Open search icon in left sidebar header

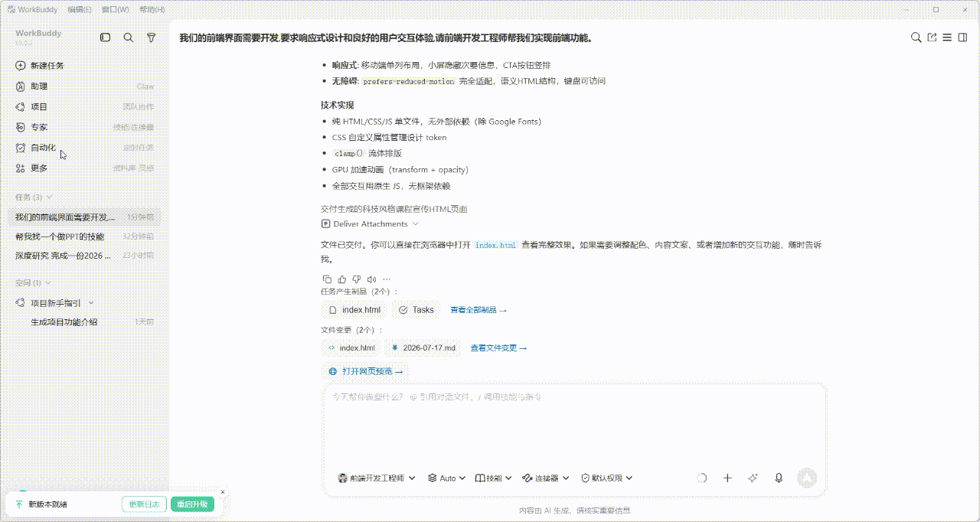click(129, 38)
